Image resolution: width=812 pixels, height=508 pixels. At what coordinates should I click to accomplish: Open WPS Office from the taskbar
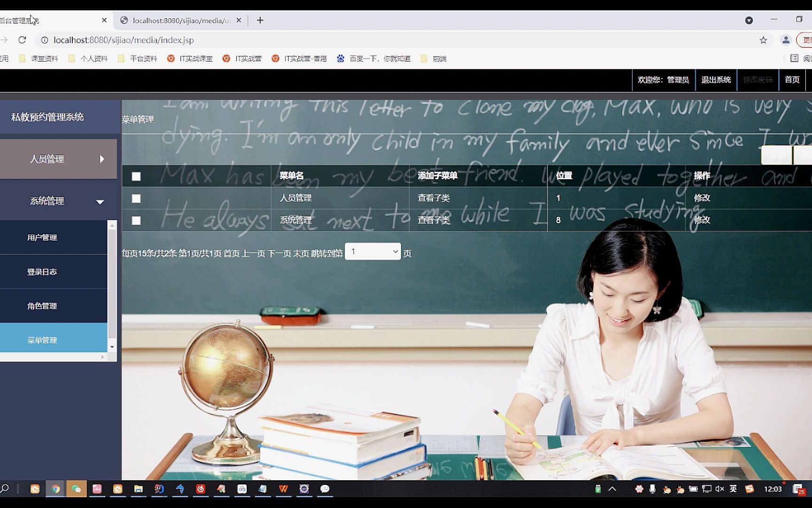(x=283, y=489)
